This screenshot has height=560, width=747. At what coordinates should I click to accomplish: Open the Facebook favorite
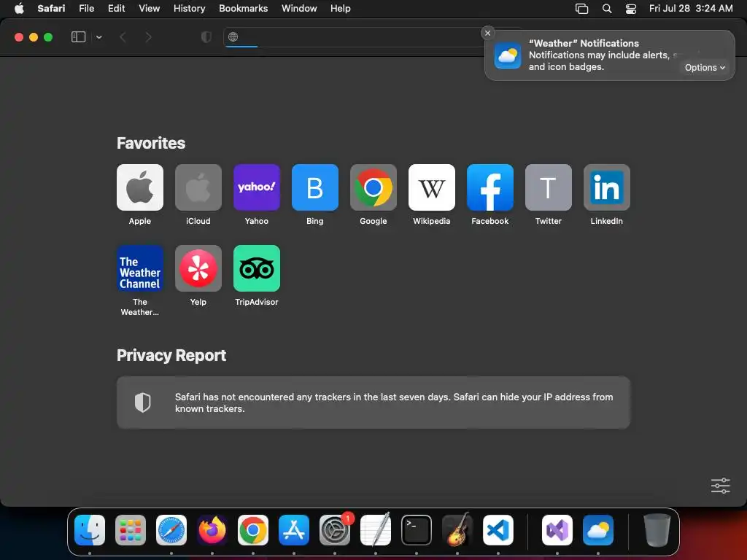[x=489, y=187]
